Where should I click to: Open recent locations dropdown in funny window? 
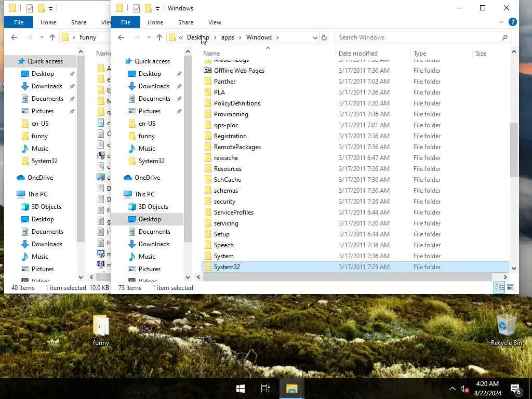pyautogui.click(x=42, y=37)
